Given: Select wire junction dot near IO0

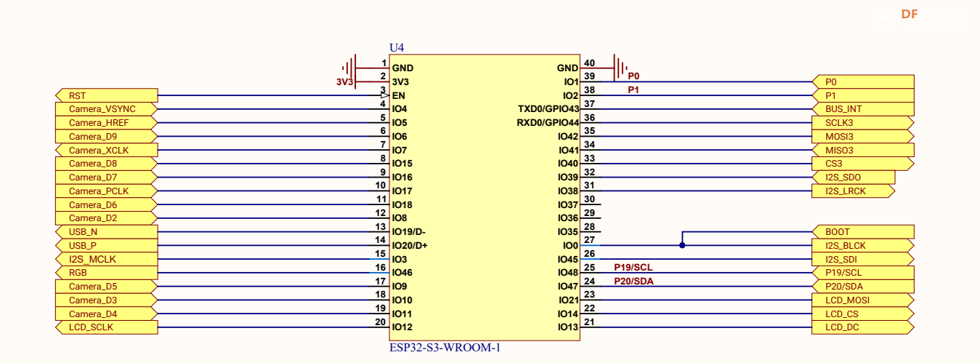Looking at the screenshot, I should pos(682,245).
